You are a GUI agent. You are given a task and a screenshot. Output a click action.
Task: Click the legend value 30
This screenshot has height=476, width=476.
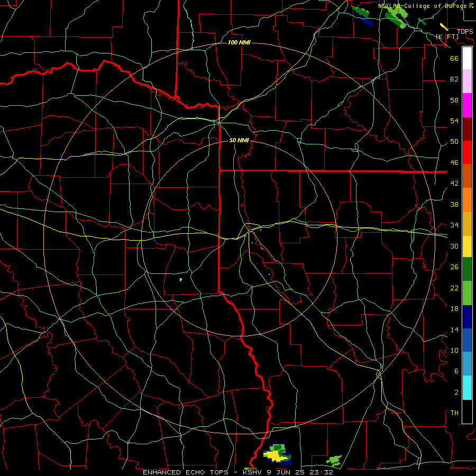[x=454, y=246]
